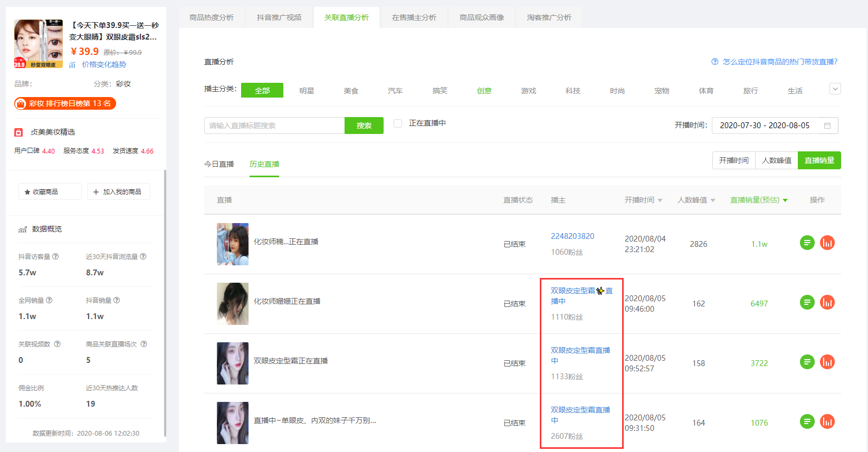
Task: Click help icon beside 关联视频数
Action: 58,344
